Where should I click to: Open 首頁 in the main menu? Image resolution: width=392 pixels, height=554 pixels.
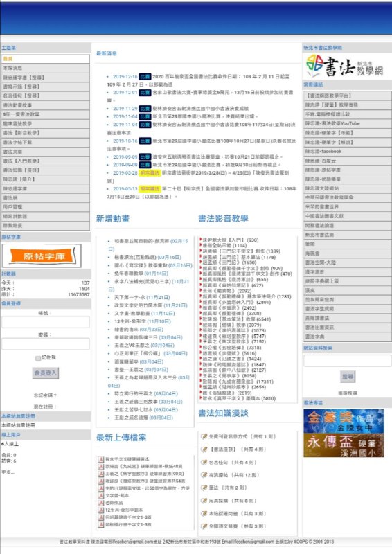pyautogui.click(x=45, y=59)
